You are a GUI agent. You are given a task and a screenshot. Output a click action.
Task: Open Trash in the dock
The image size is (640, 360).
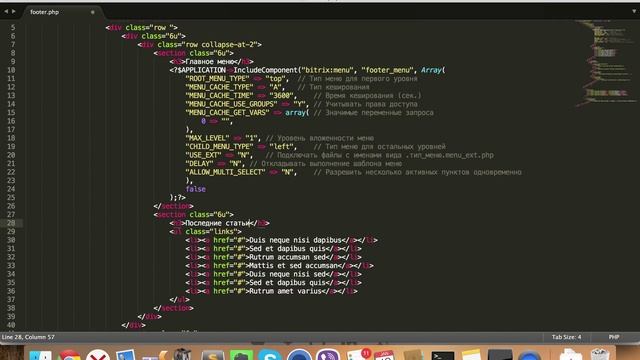(x=600, y=354)
